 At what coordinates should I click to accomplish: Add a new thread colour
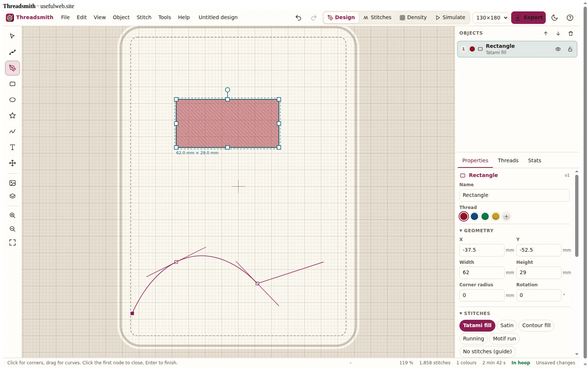coord(506,216)
